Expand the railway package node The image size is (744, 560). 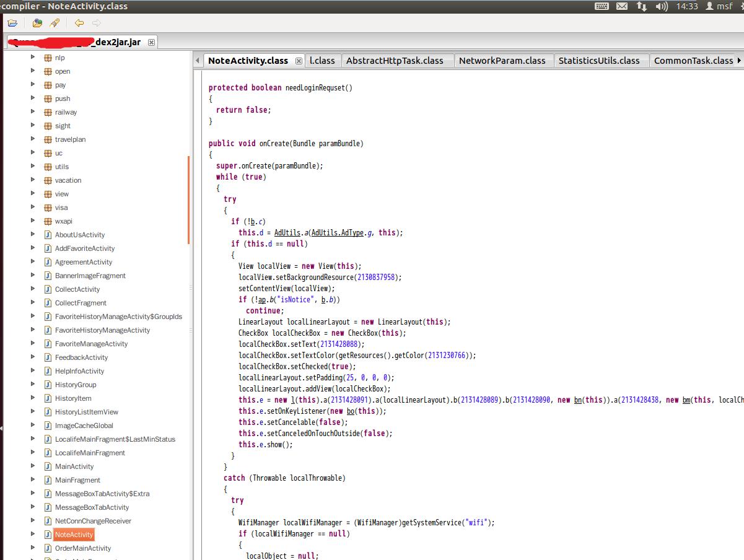[x=33, y=112]
